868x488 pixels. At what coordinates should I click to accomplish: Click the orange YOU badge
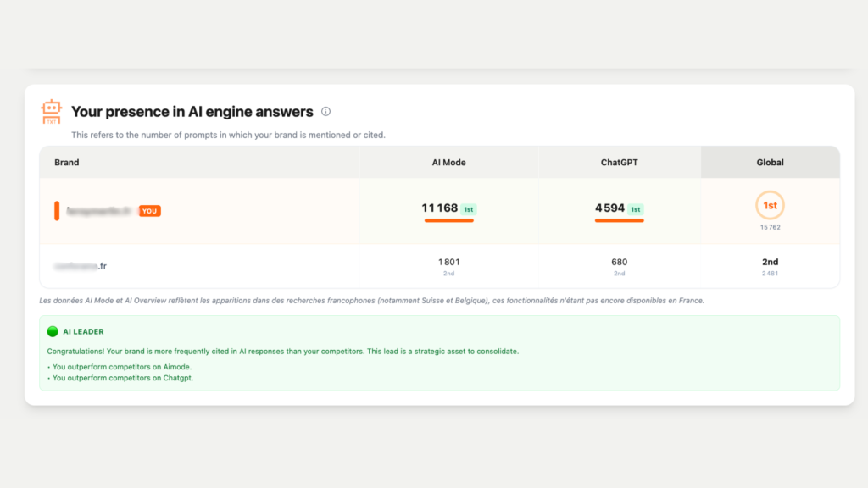(149, 211)
